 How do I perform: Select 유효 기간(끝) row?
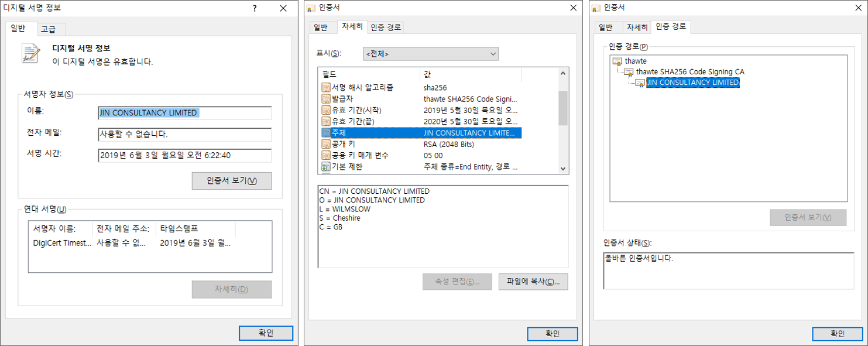(421, 121)
